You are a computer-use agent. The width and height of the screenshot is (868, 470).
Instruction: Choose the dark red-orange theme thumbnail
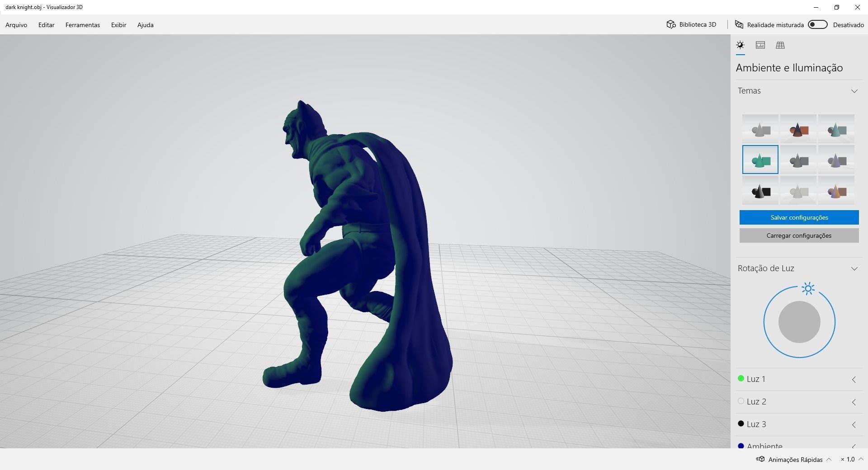pos(798,129)
